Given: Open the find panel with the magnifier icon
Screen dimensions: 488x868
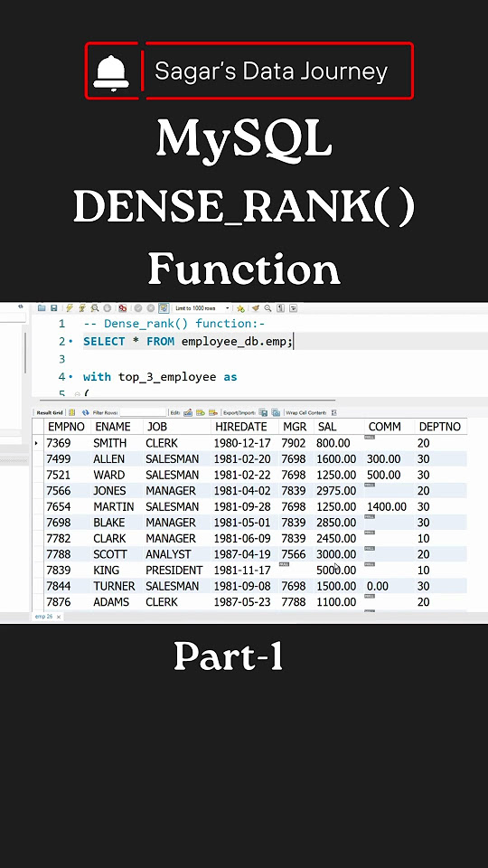Looking at the screenshot, I should click(267, 307).
